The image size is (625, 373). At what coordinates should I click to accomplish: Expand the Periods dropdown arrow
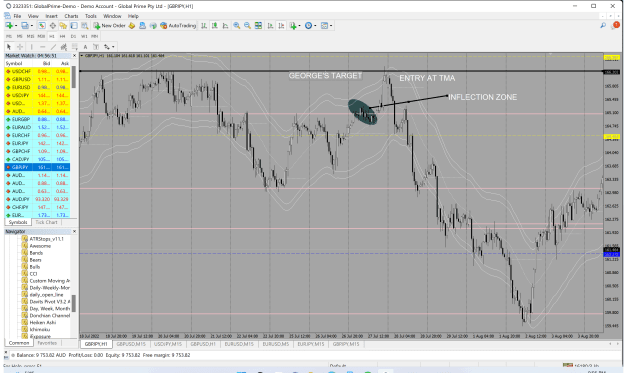[315, 26]
